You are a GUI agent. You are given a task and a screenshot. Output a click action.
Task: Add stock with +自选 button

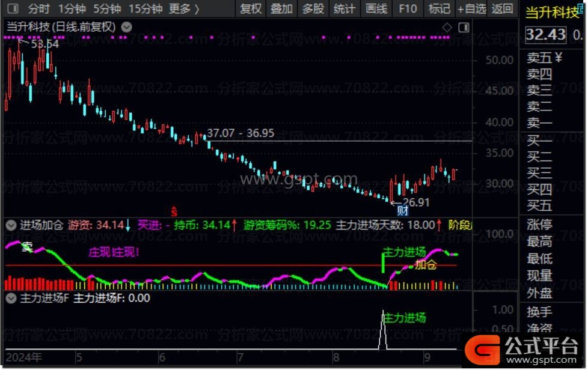point(472,8)
